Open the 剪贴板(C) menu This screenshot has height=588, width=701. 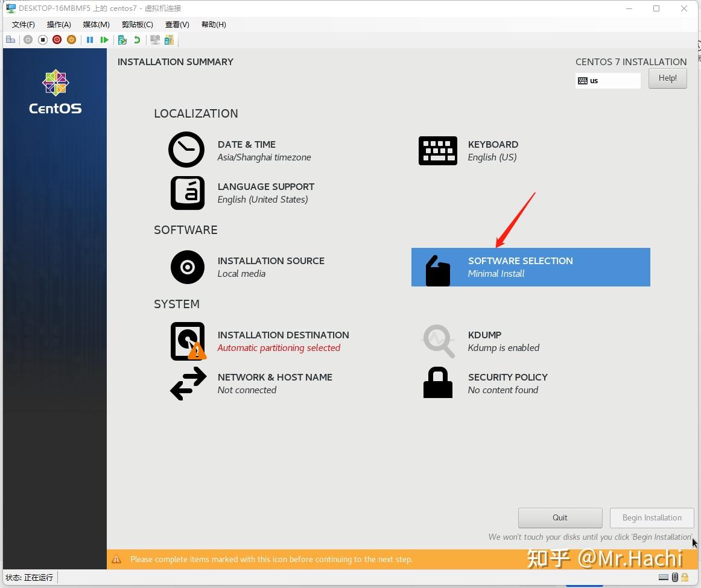pyautogui.click(x=138, y=25)
